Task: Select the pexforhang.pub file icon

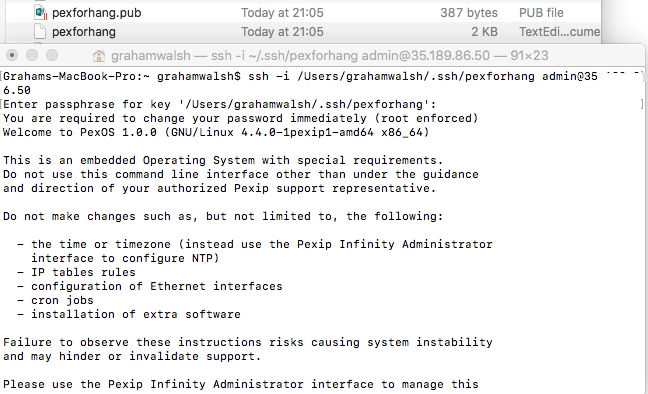Action: [40, 12]
